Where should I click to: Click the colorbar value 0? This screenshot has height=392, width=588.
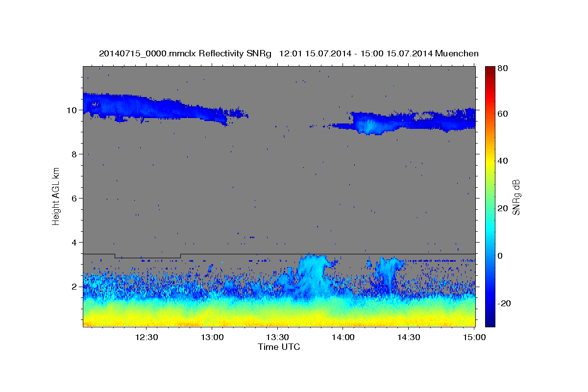pyautogui.click(x=501, y=256)
